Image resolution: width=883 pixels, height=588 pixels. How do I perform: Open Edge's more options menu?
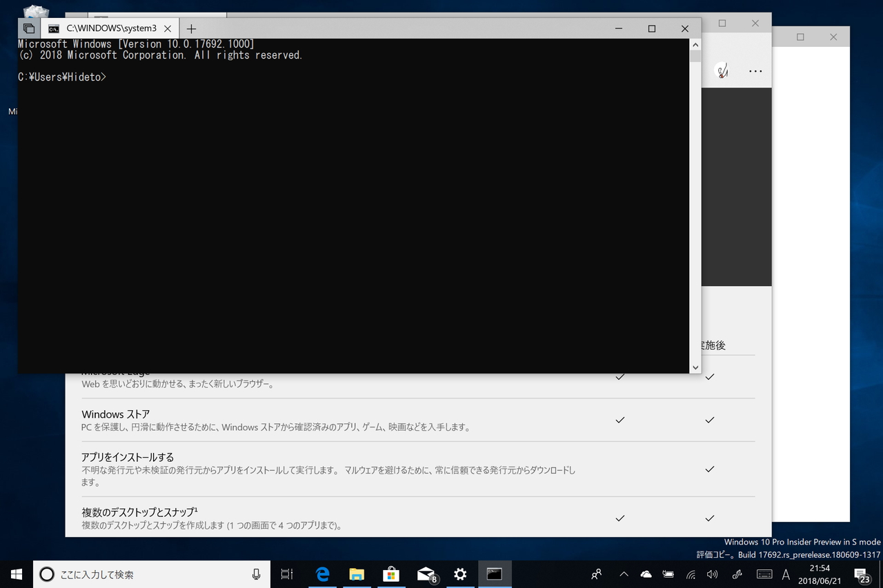coord(755,70)
